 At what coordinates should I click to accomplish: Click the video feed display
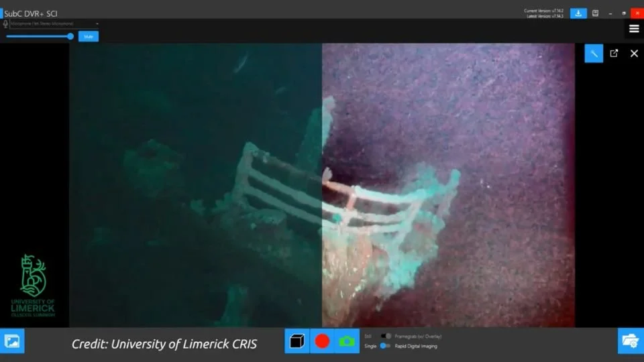point(322,185)
